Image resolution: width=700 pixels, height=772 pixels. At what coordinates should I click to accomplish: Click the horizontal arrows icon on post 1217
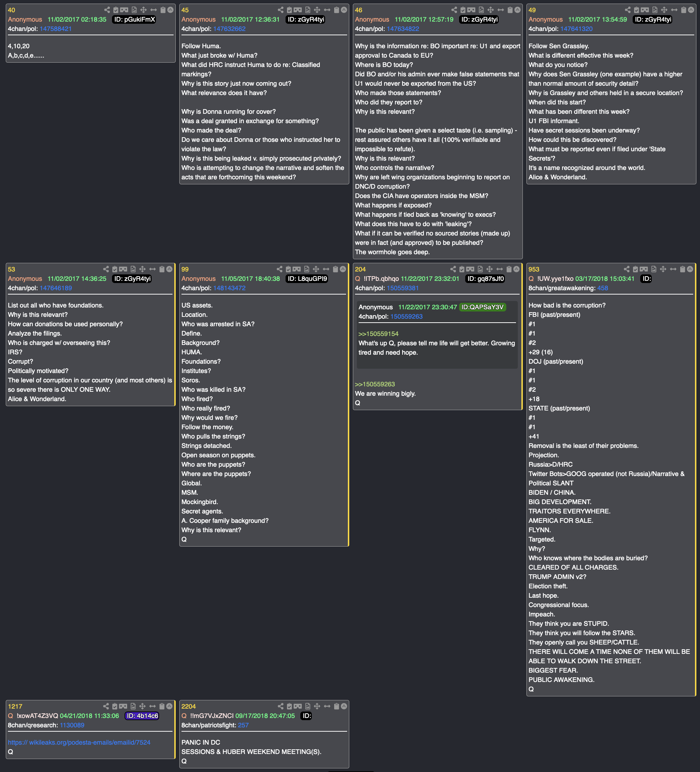click(152, 706)
